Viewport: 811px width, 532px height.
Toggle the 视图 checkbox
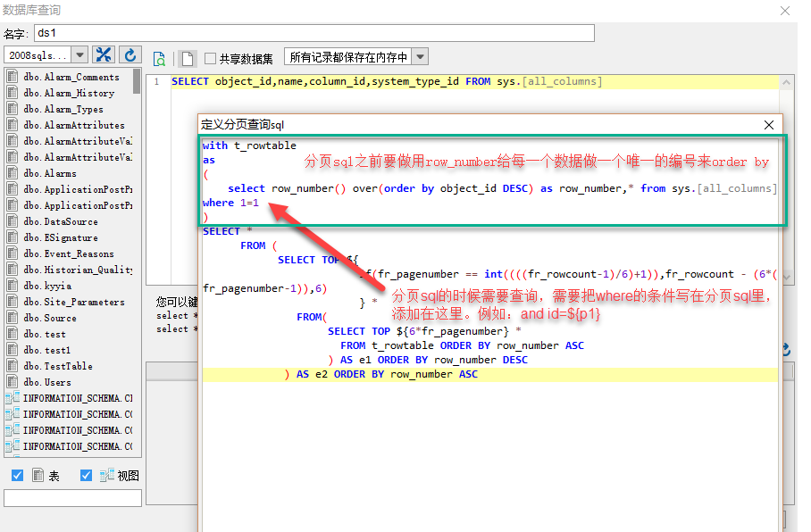point(87,475)
